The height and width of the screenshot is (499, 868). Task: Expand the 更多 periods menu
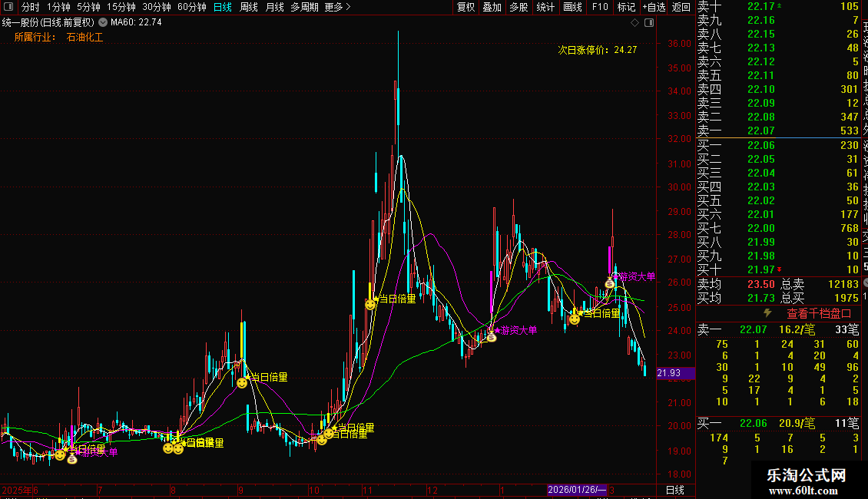(x=338, y=7)
